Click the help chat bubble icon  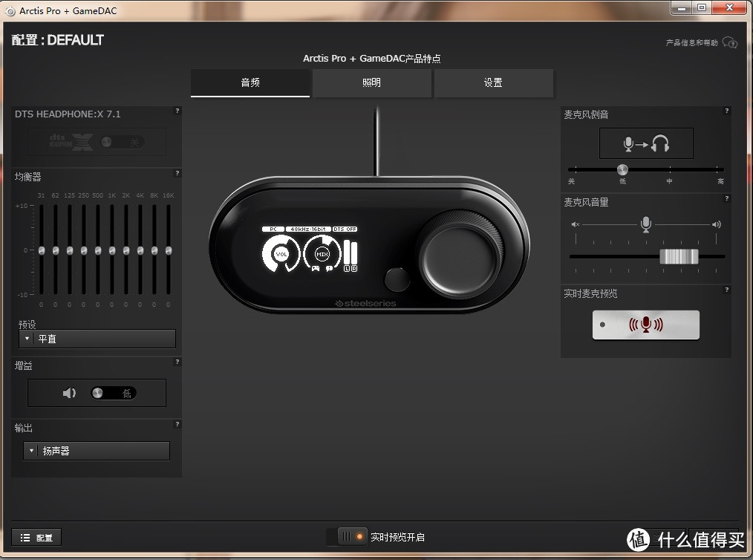pos(730,43)
